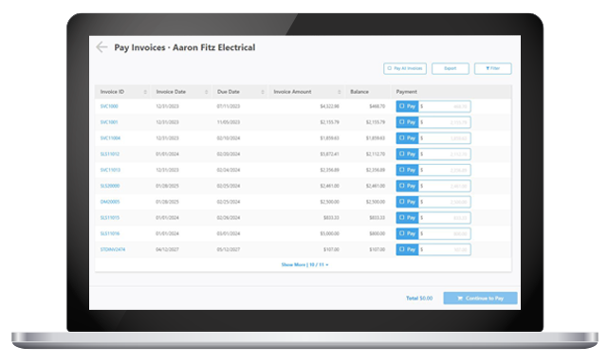Click payment amount field for SLS11016

click(444, 233)
